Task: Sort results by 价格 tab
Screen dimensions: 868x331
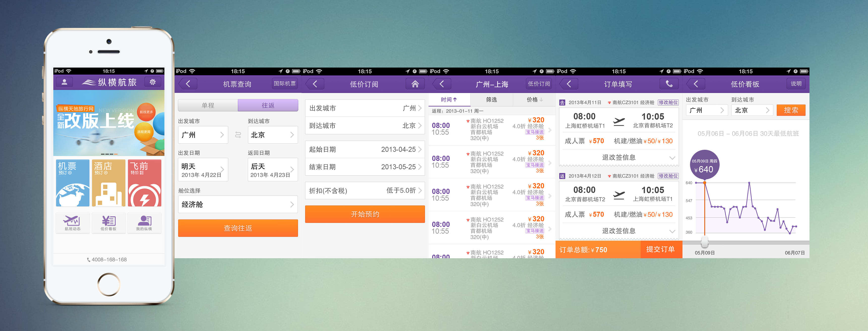Action: pos(534,100)
